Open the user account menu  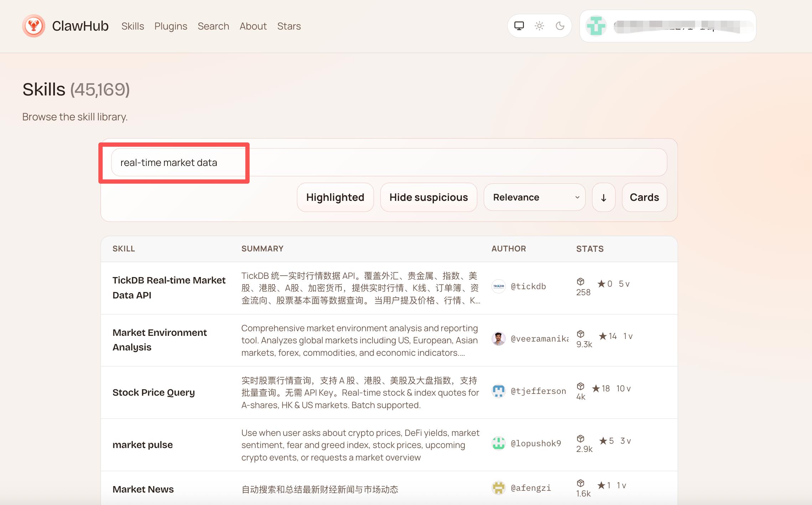point(668,26)
